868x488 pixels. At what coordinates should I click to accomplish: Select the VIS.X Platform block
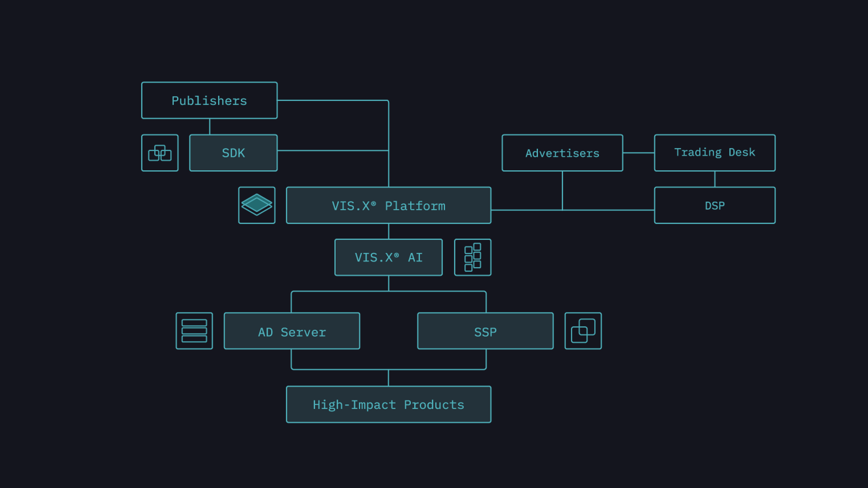[x=388, y=205]
